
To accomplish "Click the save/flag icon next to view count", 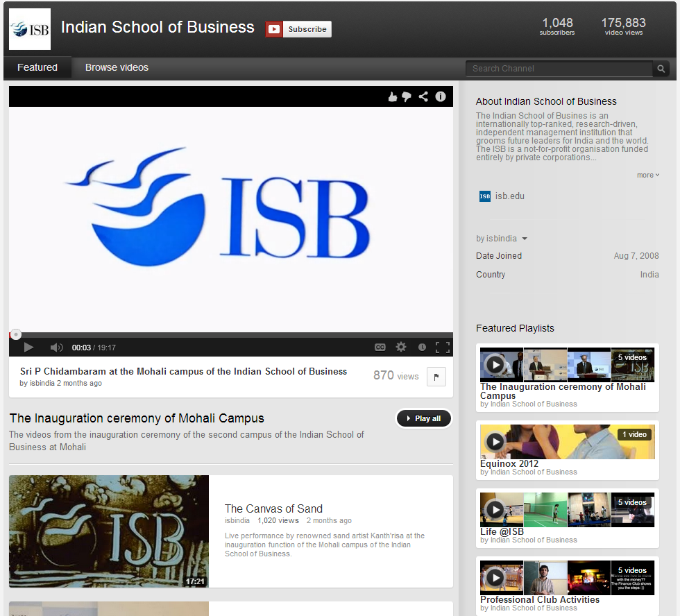I will (436, 376).
